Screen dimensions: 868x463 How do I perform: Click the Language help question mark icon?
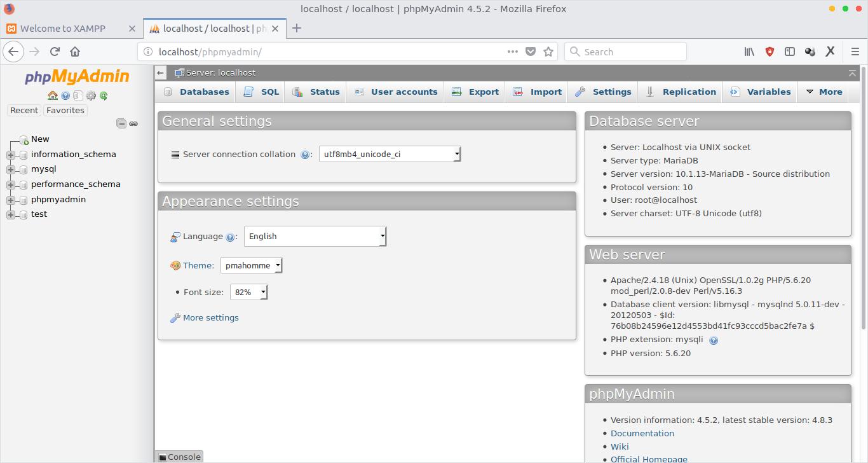[x=230, y=237]
